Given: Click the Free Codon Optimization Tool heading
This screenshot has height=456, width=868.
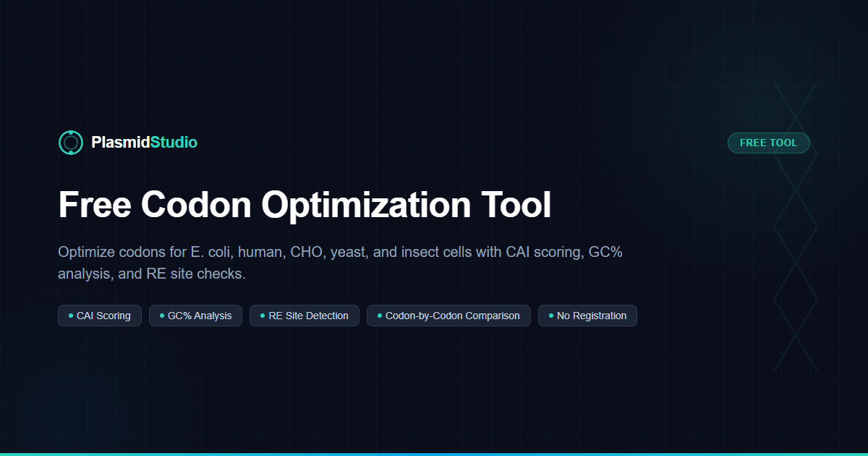Looking at the screenshot, I should pos(305,204).
